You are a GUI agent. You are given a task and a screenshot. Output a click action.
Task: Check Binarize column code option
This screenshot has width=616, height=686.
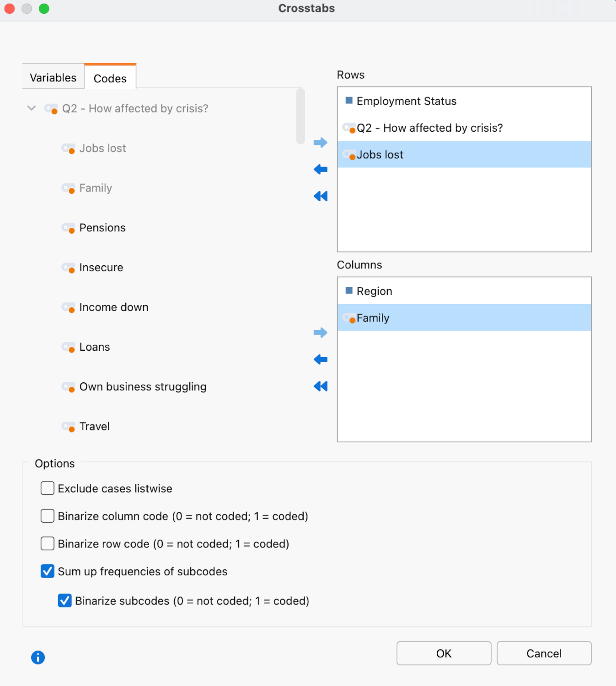(x=48, y=516)
